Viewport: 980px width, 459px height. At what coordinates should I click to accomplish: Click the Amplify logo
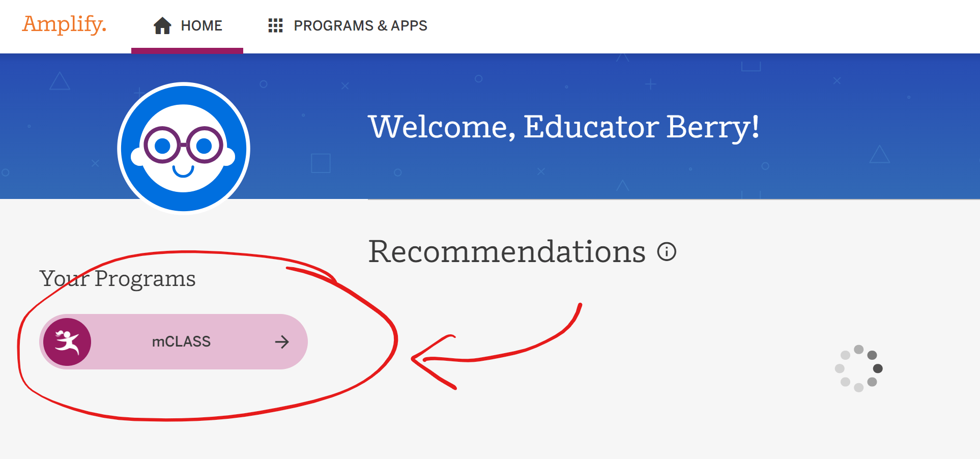pyautogui.click(x=64, y=25)
